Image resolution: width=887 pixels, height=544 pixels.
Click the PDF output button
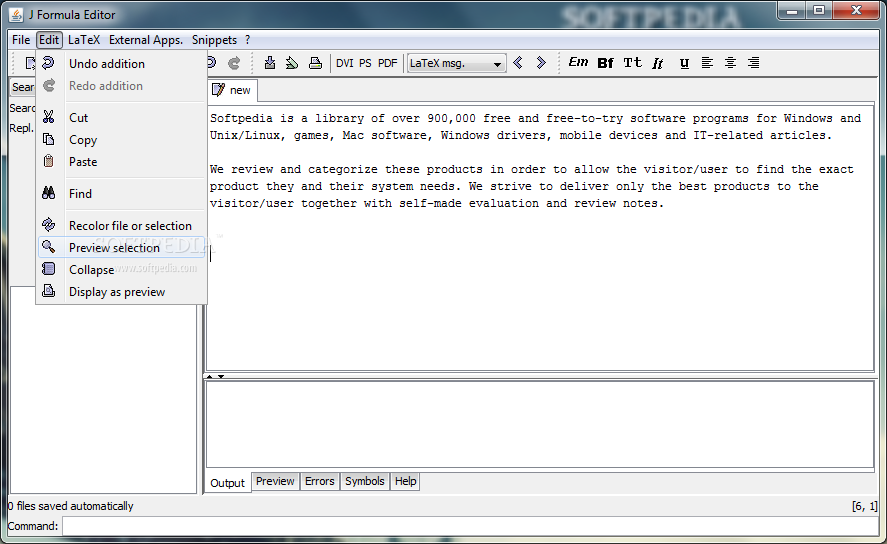(x=387, y=63)
